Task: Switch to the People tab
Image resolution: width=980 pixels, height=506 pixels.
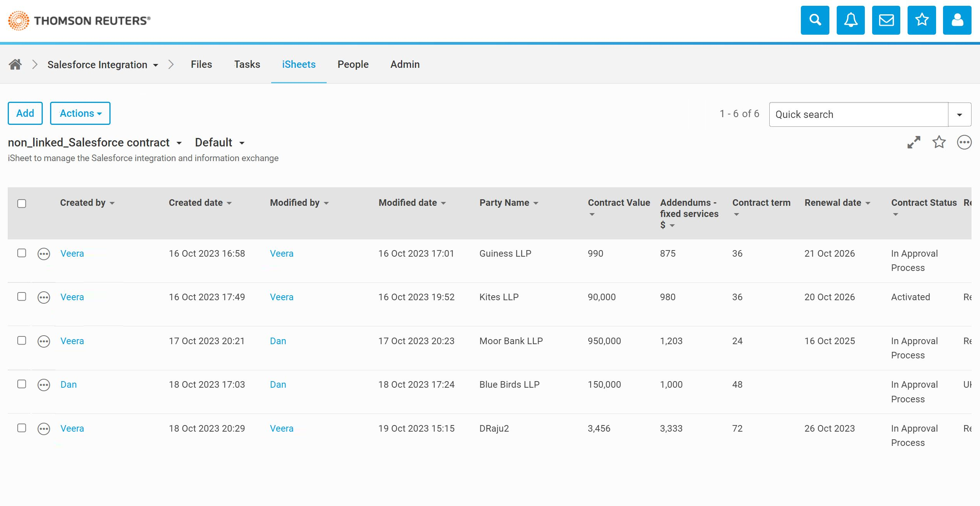Action: pyautogui.click(x=353, y=64)
